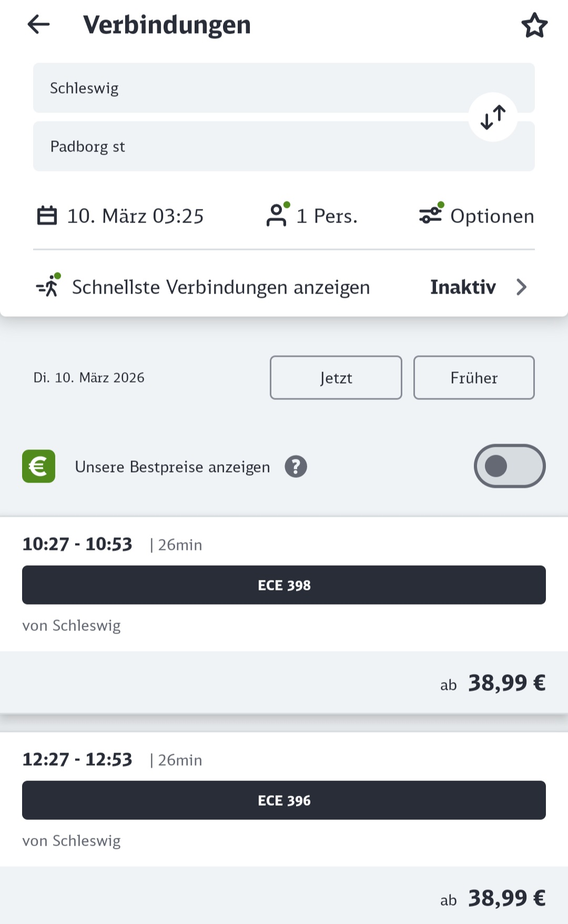
Task: Select the ECE 396 train bar
Action: click(x=284, y=800)
